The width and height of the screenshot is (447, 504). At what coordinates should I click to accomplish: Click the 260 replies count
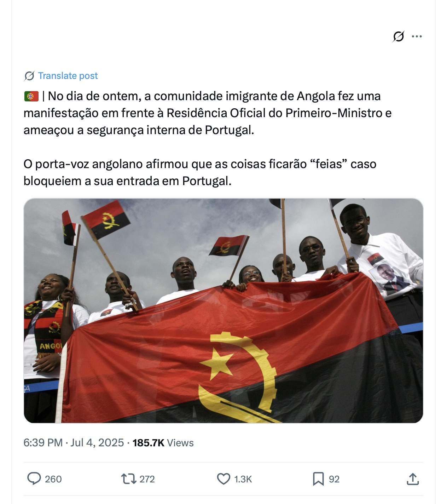tap(53, 479)
